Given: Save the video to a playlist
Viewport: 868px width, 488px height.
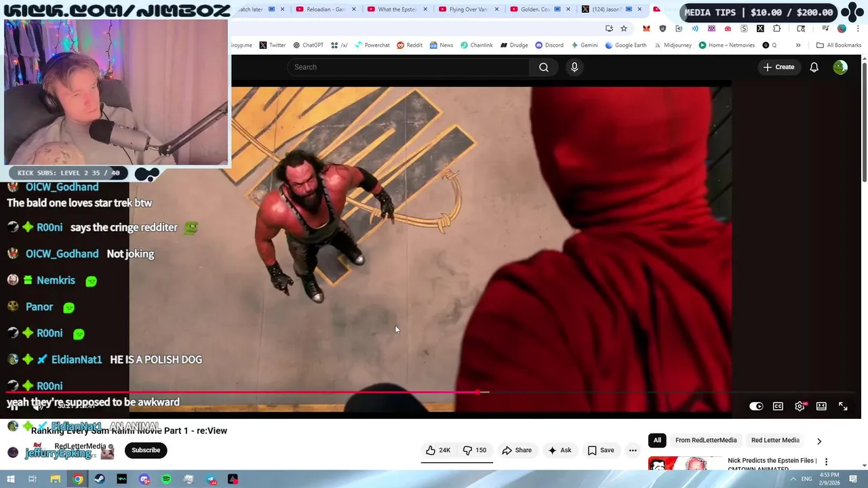Looking at the screenshot, I should point(601,450).
